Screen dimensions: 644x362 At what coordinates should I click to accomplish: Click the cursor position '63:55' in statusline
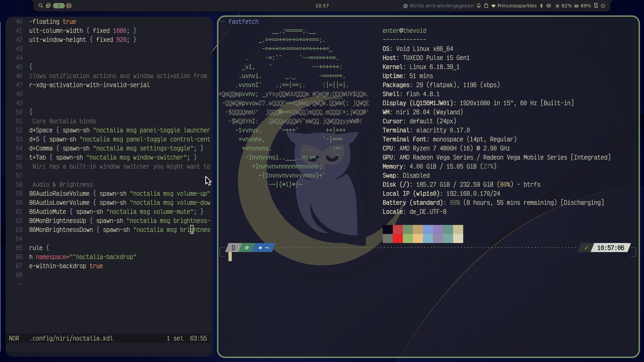(199, 339)
